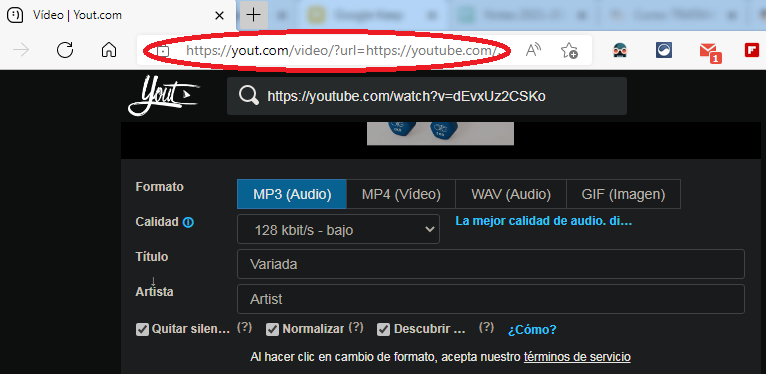766x374 pixels.
Task: Click the Título label
Action: click(x=152, y=257)
